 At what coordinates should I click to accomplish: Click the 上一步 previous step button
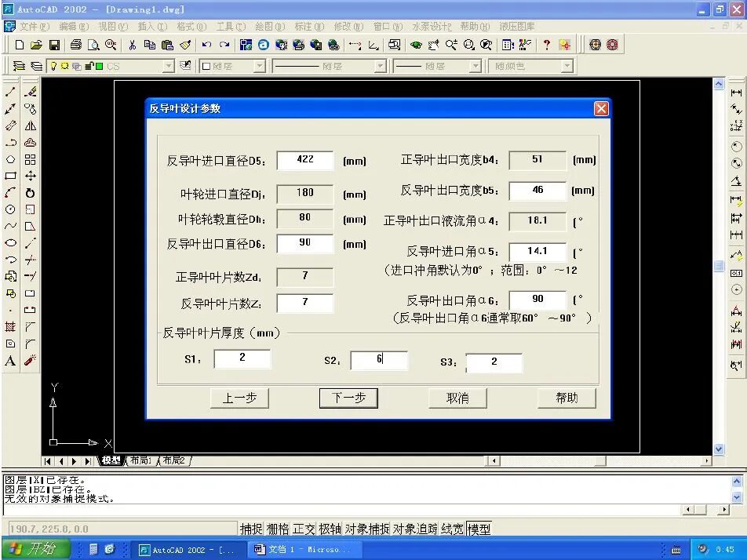tap(239, 398)
